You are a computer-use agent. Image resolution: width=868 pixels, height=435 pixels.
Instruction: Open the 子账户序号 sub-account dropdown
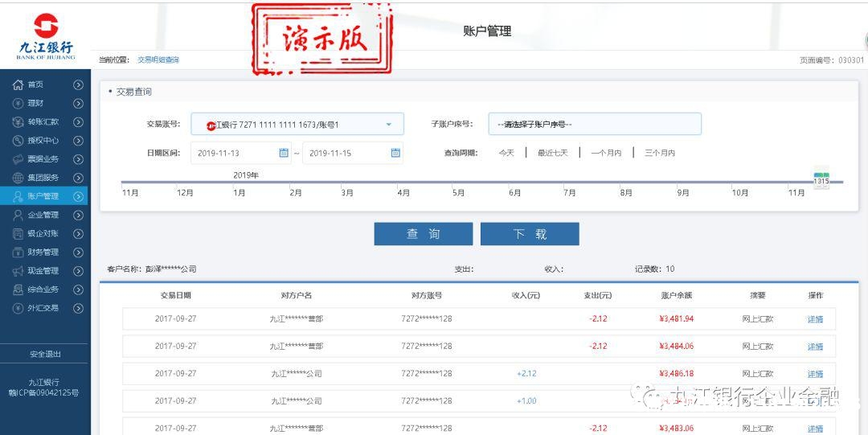tap(595, 125)
